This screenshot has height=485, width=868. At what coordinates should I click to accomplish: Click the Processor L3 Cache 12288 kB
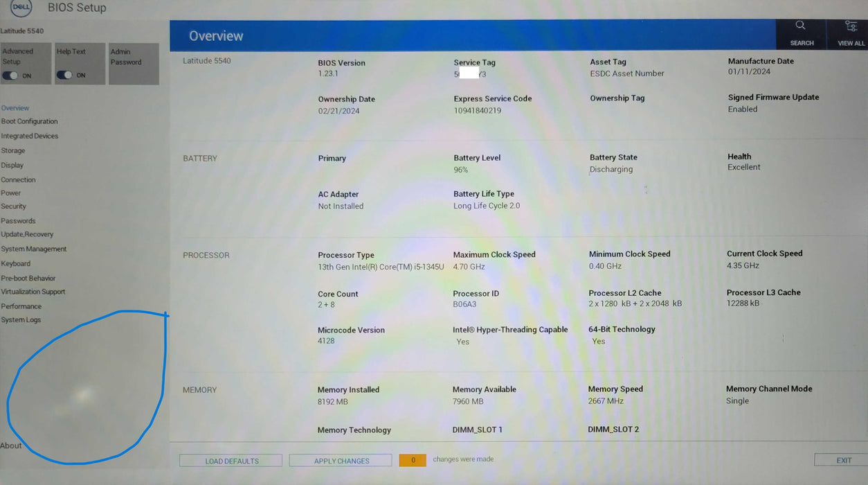[x=743, y=303]
